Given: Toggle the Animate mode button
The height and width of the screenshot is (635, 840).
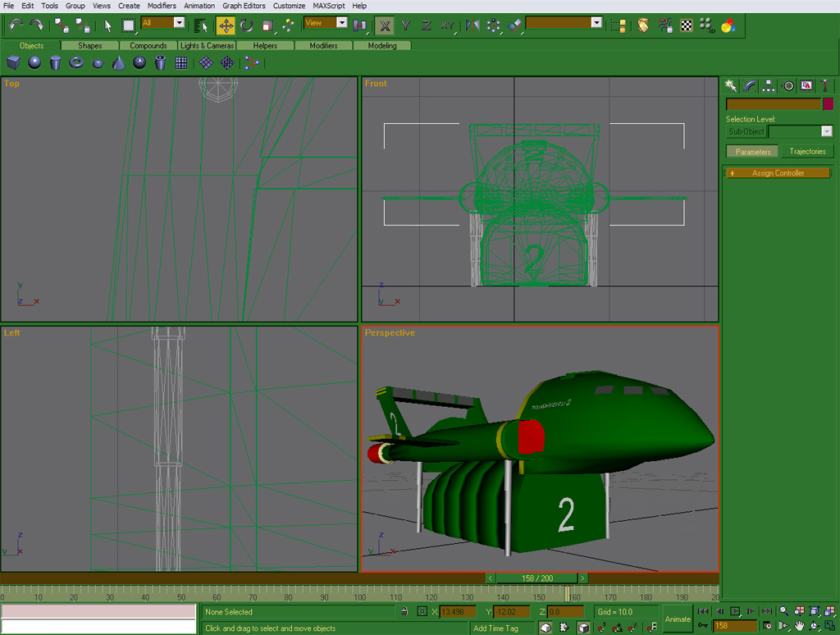Looking at the screenshot, I should (x=678, y=619).
